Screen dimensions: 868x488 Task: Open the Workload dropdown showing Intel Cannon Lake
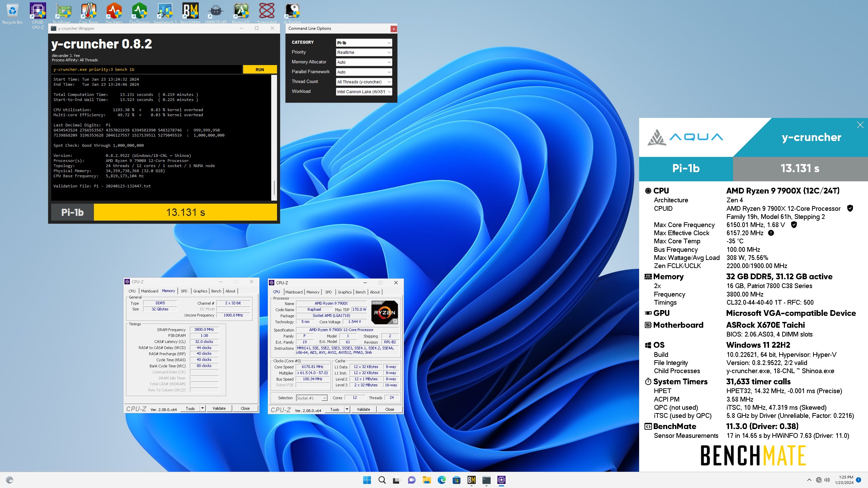tap(364, 92)
